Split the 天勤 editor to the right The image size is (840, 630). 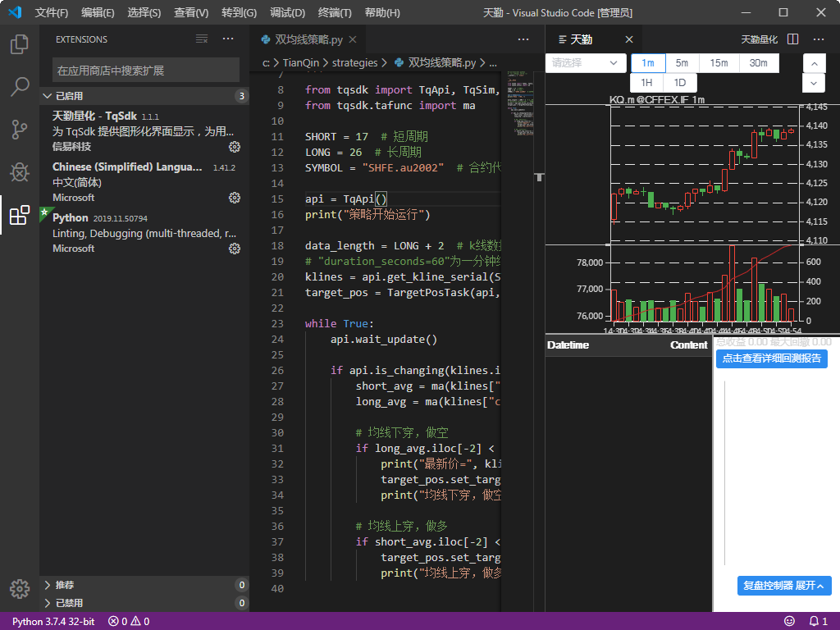pyautogui.click(x=793, y=39)
